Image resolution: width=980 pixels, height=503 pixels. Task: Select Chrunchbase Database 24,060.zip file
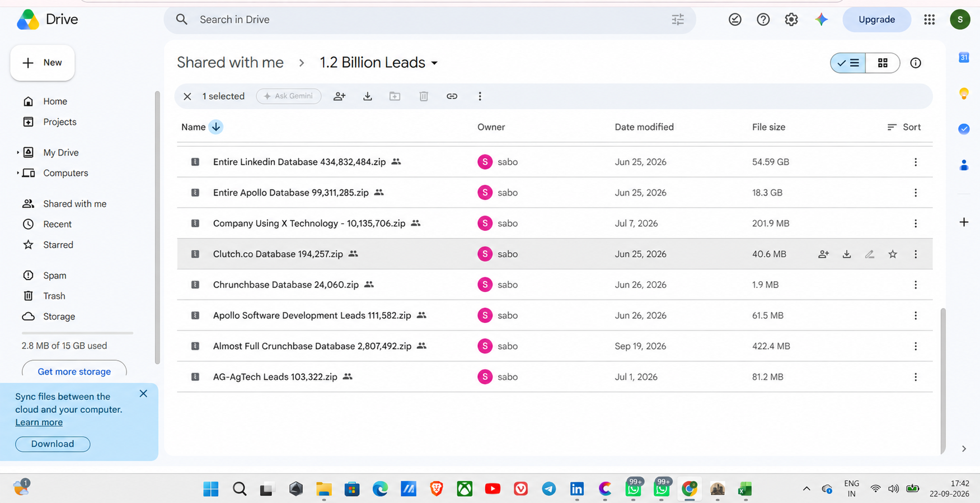click(x=555, y=285)
